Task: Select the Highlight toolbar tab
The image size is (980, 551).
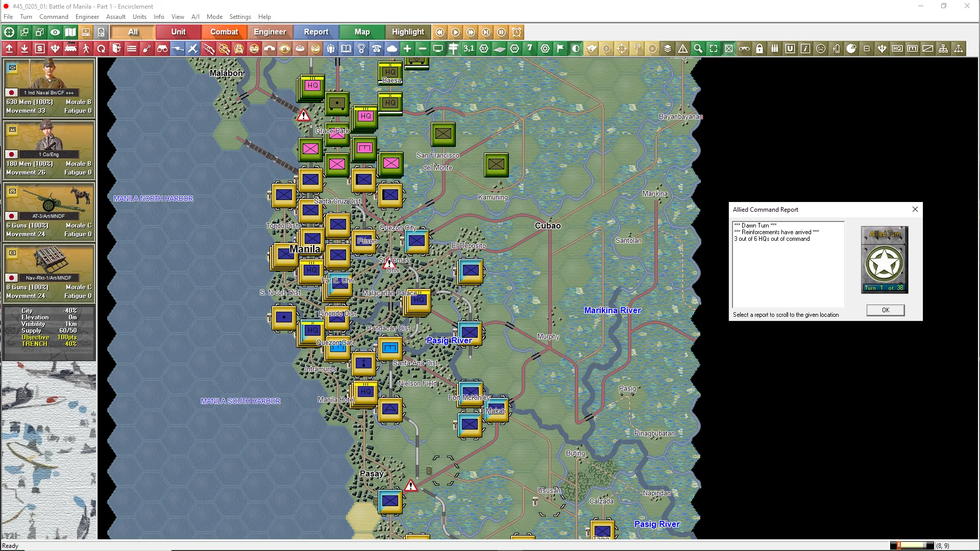Action: click(x=408, y=32)
